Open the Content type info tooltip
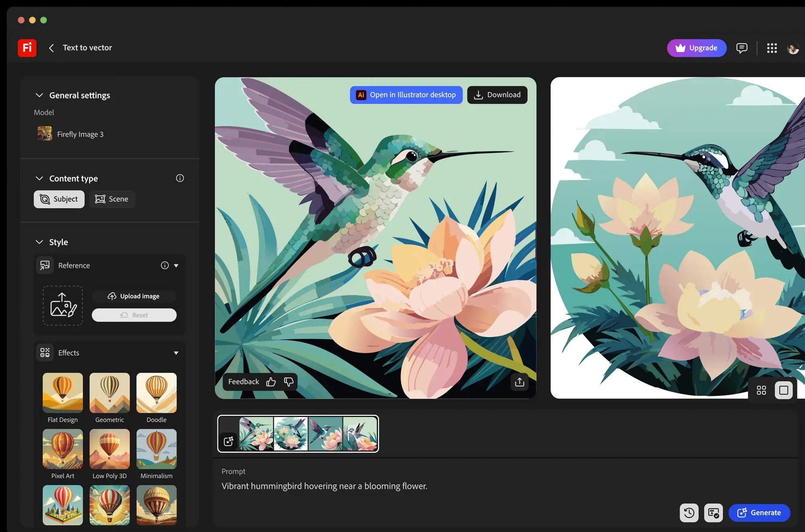805x532 pixels. pyautogui.click(x=180, y=178)
